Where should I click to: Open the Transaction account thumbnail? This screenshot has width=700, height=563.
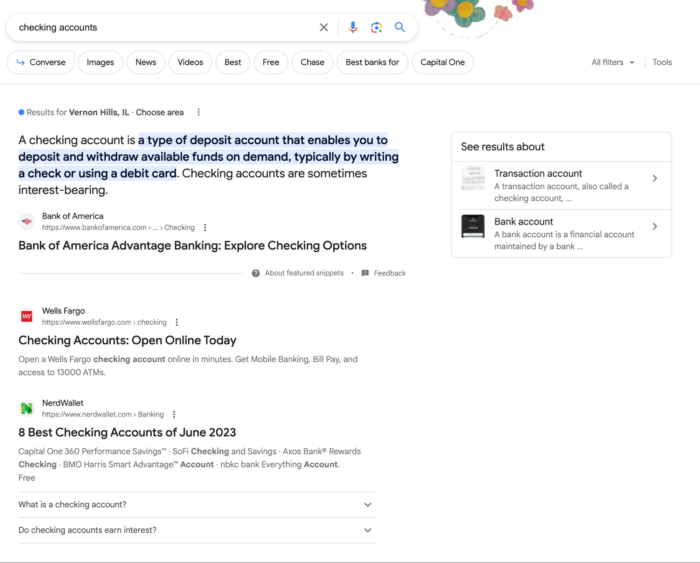tap(473, 178)
